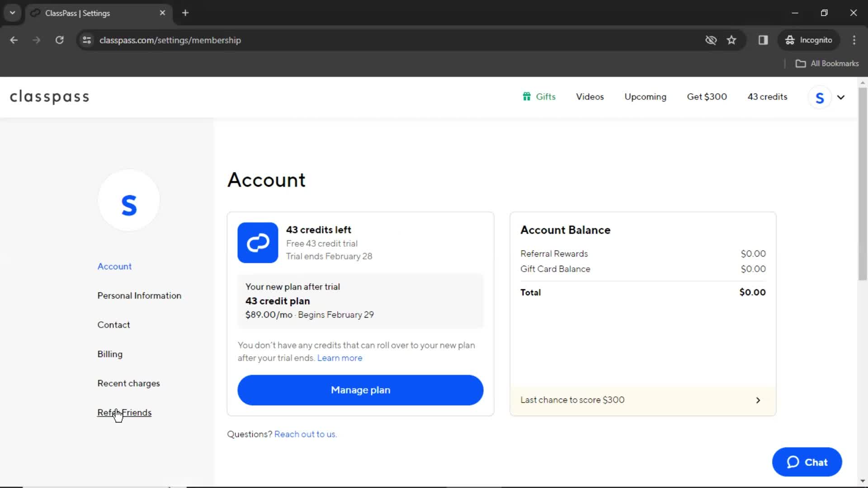Viewport: 868px width, 488px height.
Task: Click the ClassPass membership plan icon
Action: coord(257,243)
